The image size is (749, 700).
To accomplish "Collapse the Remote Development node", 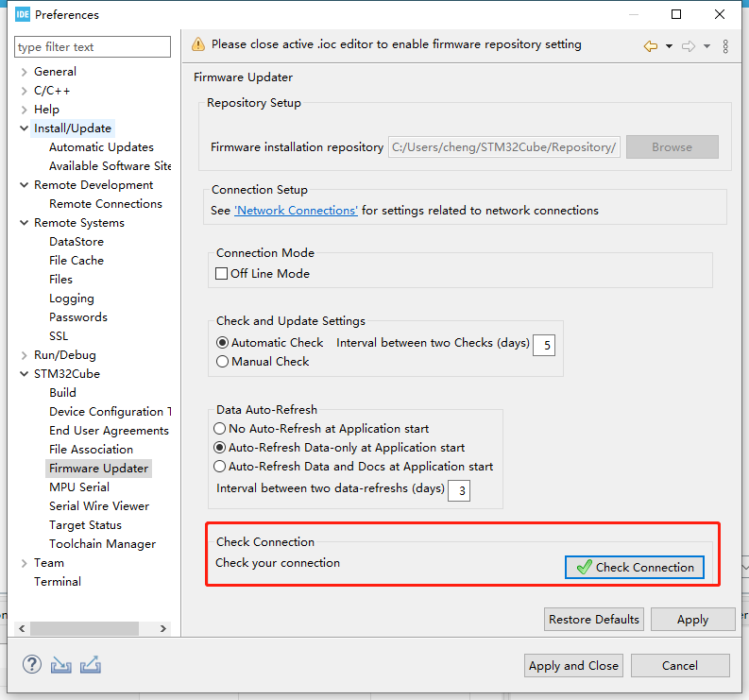I will click(24, 185).
